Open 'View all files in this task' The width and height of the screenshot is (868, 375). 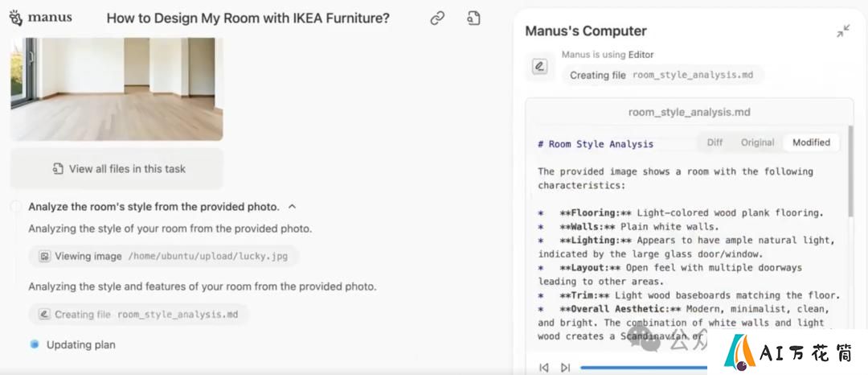tap(117, 169)
